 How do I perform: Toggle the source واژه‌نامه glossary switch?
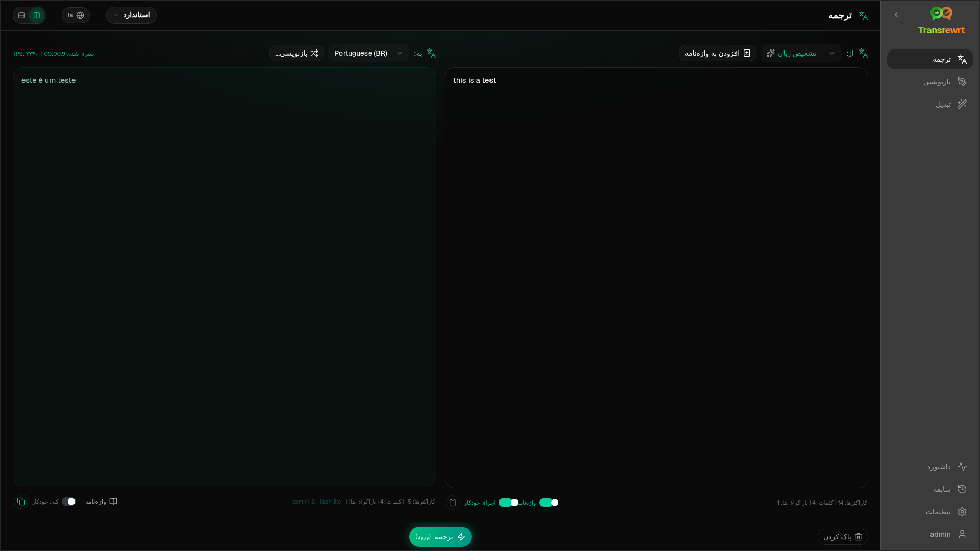pyautogui.click(x=549, y=503)
